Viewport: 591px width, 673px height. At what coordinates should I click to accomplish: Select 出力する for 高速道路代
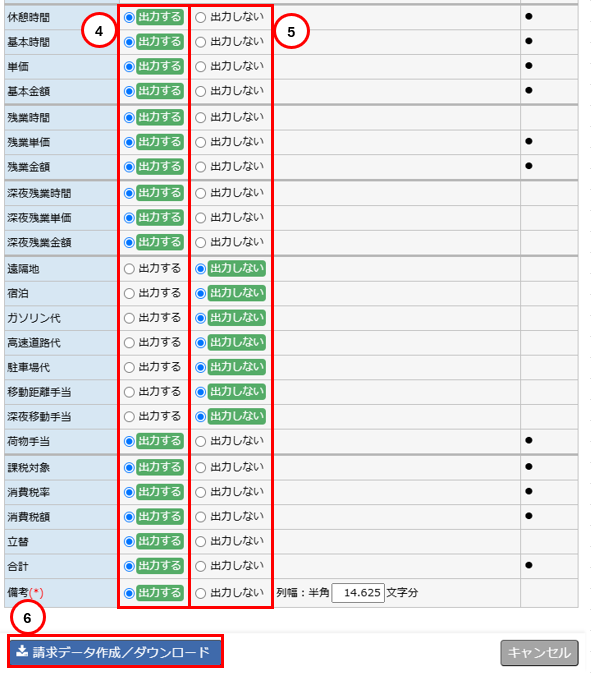129,343
